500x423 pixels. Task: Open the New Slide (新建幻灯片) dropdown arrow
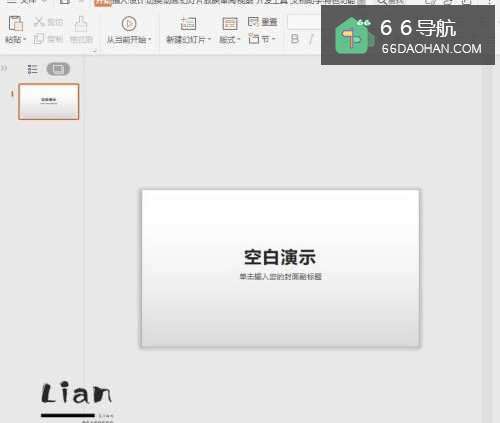click(209, 40)
